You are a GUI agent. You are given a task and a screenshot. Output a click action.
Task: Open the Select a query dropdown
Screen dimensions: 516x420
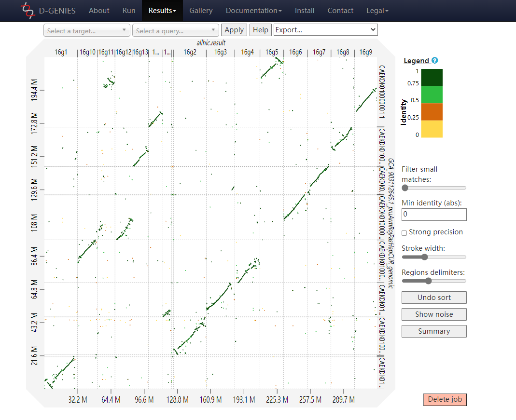click(175, 31)
